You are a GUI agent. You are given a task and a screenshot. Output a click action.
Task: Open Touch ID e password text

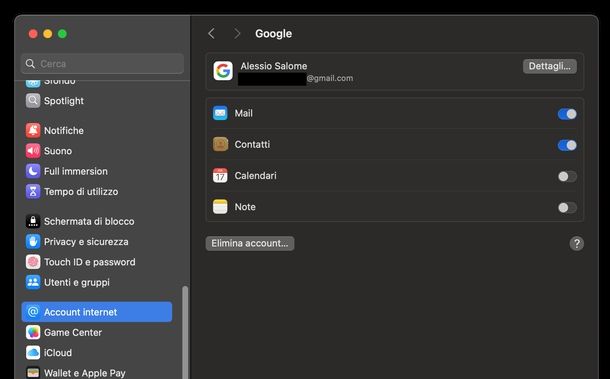pos(89,262)
